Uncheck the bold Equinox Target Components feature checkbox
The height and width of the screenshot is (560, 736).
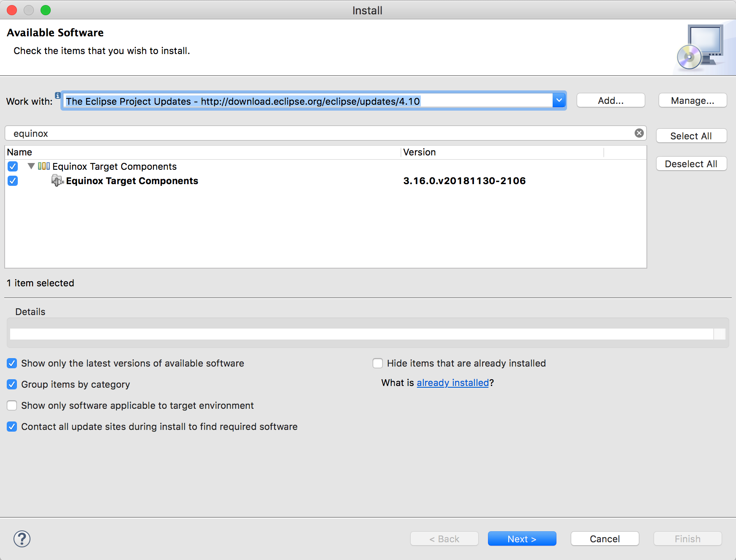[13, 181]
